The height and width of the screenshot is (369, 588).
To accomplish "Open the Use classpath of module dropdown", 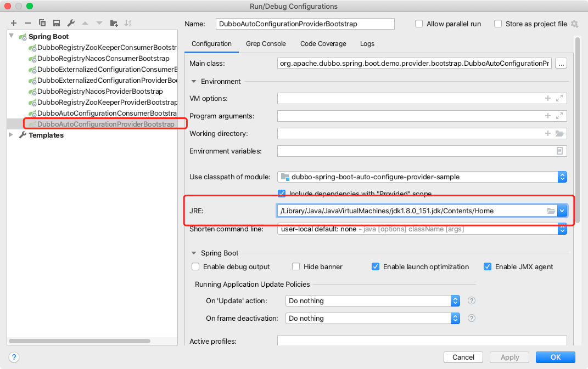I will point(562,177).
